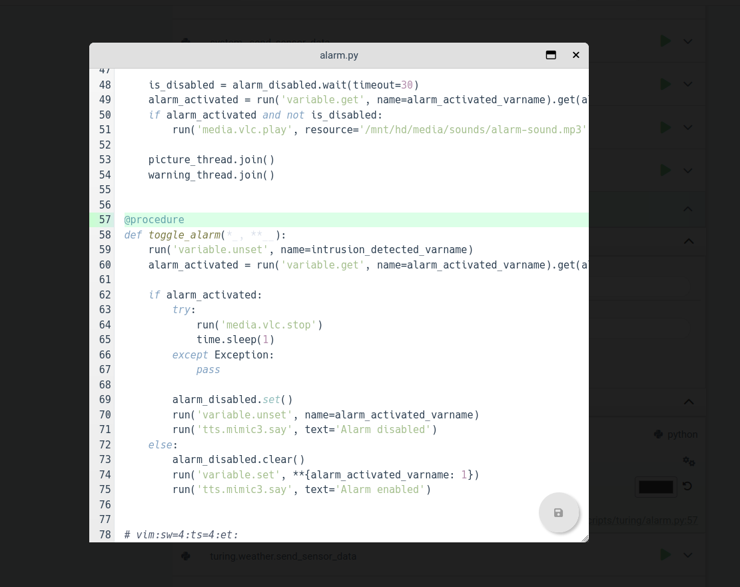Maximize the alarm.py editor window
This screenshot has width=740, height=587.
coord(551,55)
